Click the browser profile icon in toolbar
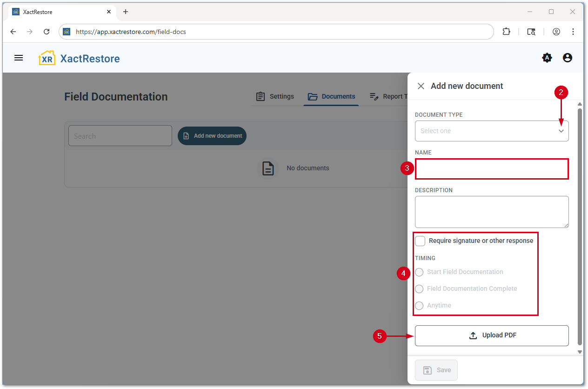The width and height of the screenshot is (588, 389). coord(556,32)
